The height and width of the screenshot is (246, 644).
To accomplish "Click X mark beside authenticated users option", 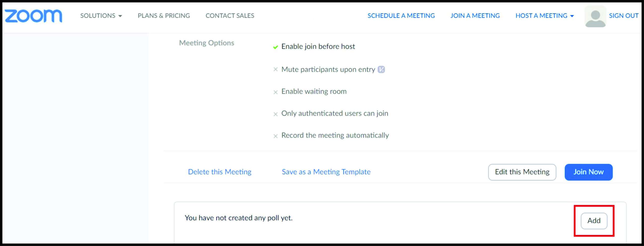I will 275,114.
